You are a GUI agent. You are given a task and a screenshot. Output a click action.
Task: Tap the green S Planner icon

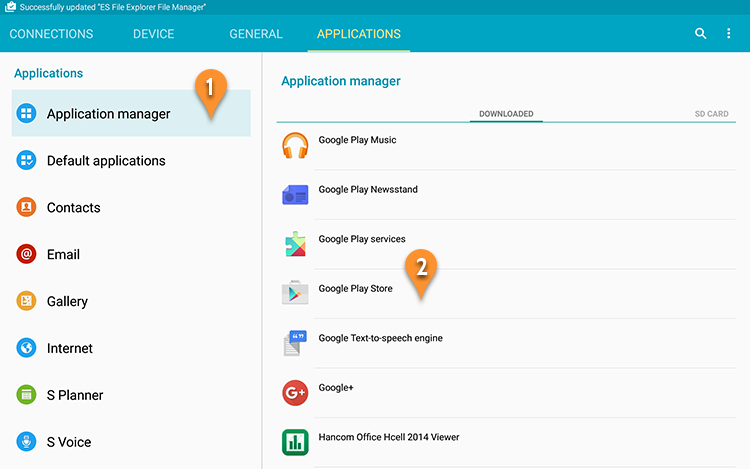pos(26,394)
